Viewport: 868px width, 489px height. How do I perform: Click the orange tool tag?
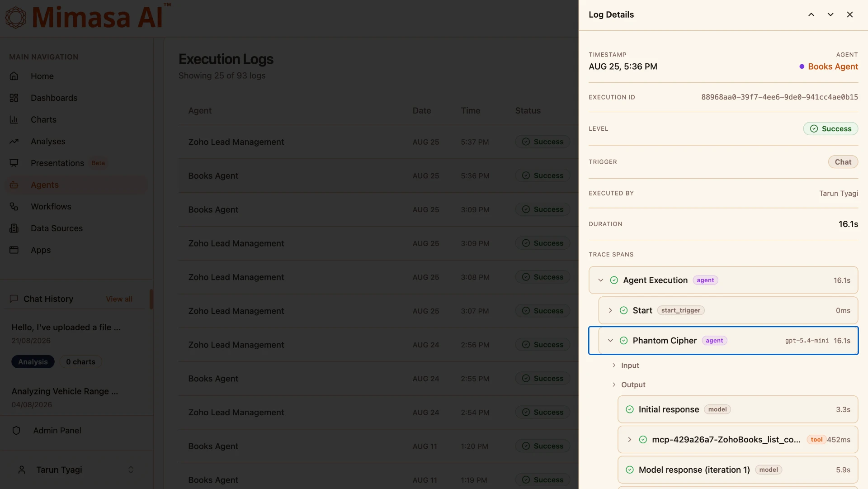pos(816,440)
